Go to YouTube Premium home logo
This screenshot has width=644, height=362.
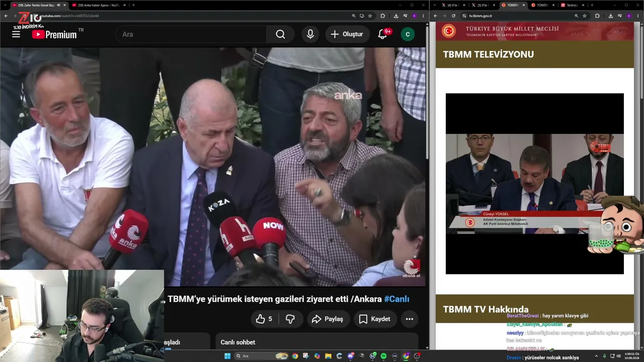tap(54, 34)
